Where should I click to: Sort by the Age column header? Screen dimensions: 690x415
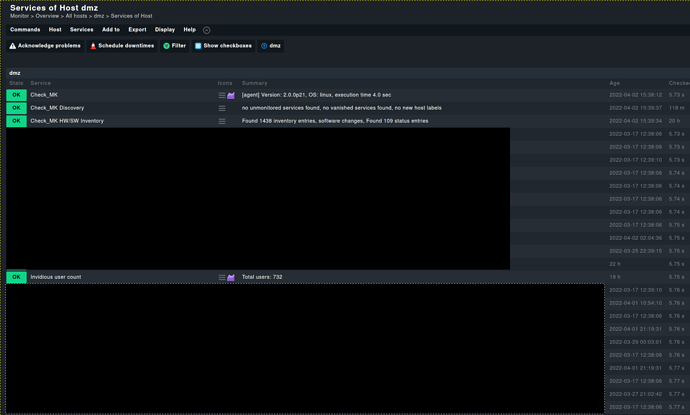tap(614, 83)
